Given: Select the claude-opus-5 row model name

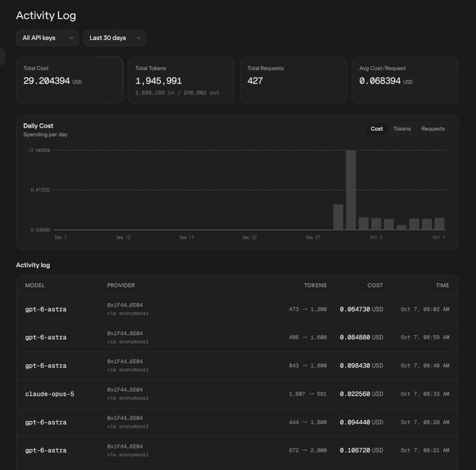Looking at the screenshot, I should coord(50,394).
